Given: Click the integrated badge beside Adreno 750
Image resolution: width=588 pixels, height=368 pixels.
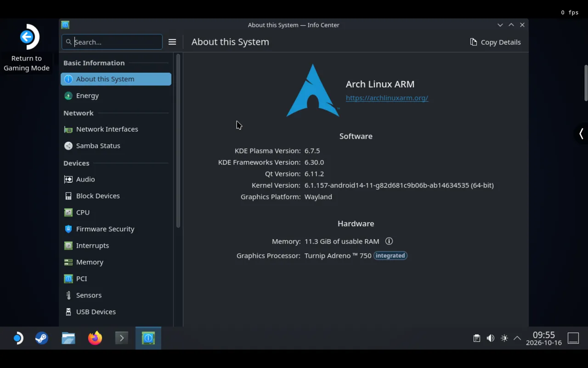Looking at the screenshot, I should pyautogui.click(x=390, y=256).
